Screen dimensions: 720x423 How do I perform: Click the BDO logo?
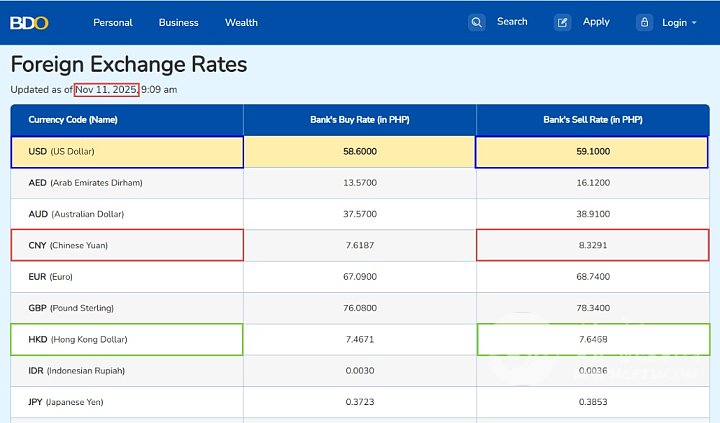click(31, 22)
